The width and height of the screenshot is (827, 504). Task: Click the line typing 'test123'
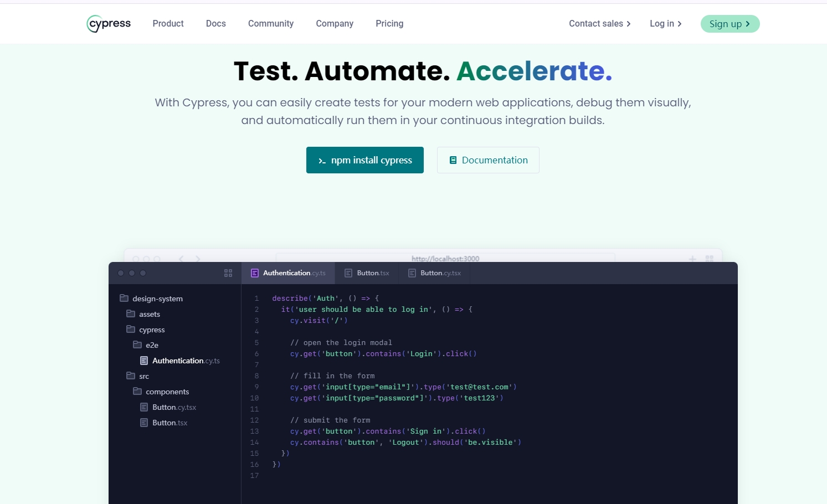397,398
